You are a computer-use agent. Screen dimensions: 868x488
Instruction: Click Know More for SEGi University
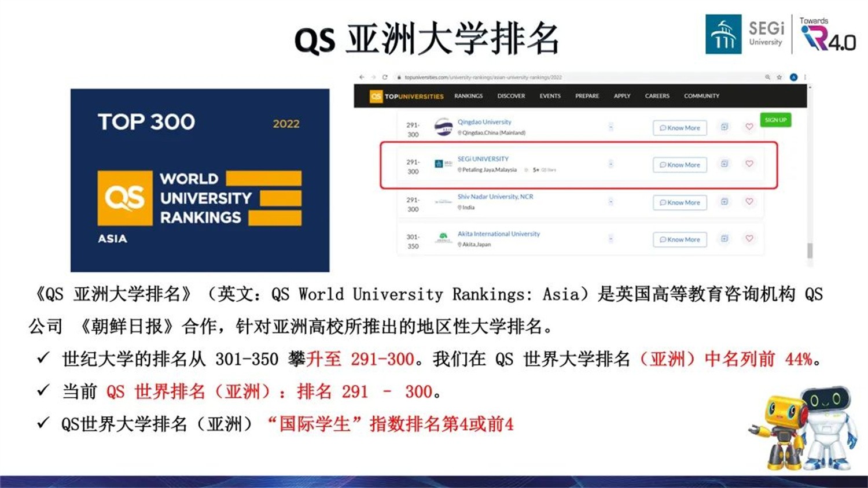[x=680, y=165]
